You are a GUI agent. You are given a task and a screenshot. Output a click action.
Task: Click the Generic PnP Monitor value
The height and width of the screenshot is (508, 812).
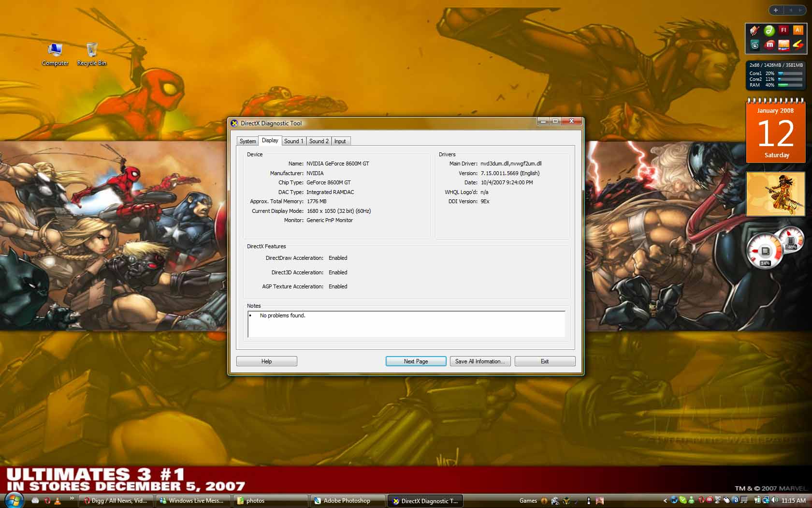point(330,220)
